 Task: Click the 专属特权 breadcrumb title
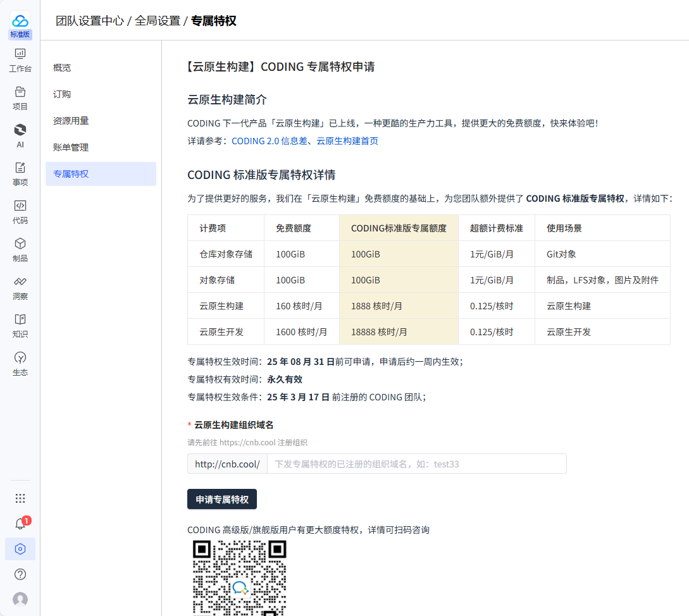pyautogui.click(x=214, y=21)
